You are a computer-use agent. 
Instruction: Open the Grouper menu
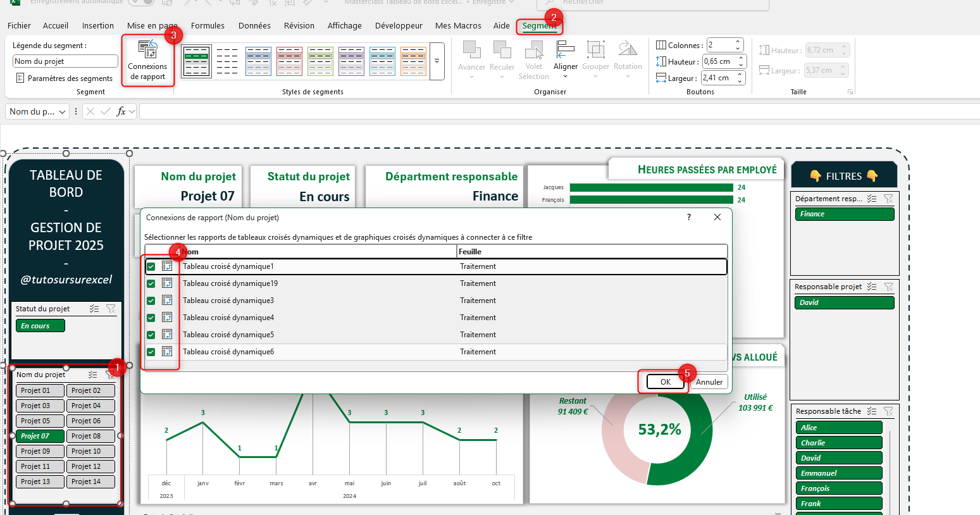[595, 61]
